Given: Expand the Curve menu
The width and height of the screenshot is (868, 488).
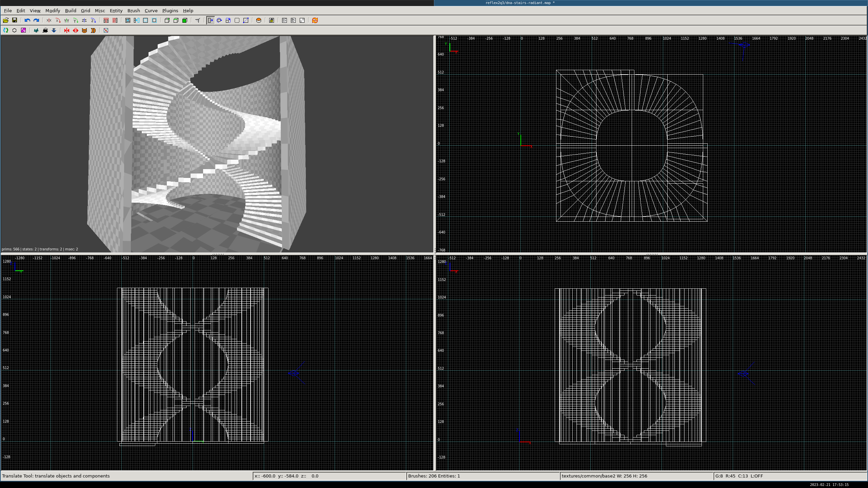Looking at the screenshot, I should pos(151,11).
